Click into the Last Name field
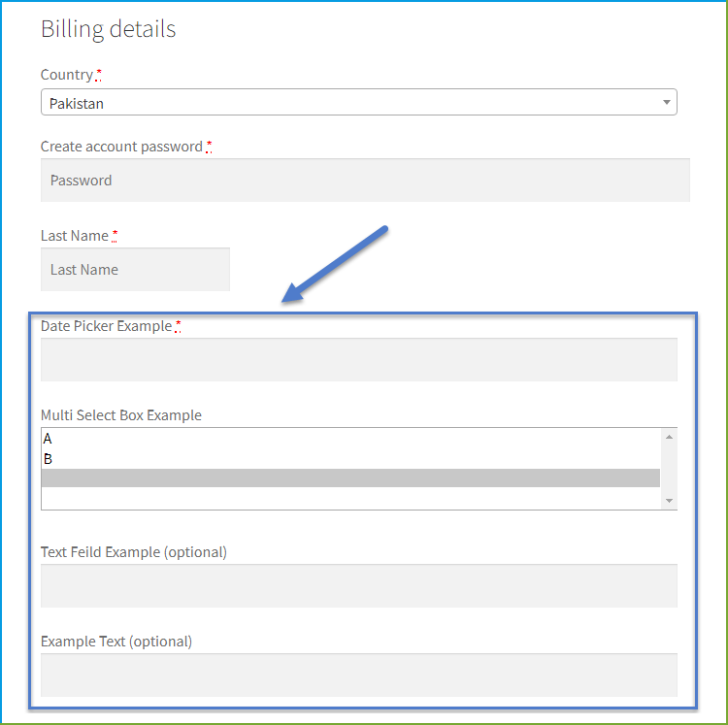Image resolution: width=728 pixels, height=725 pixels. pos(135,269)
